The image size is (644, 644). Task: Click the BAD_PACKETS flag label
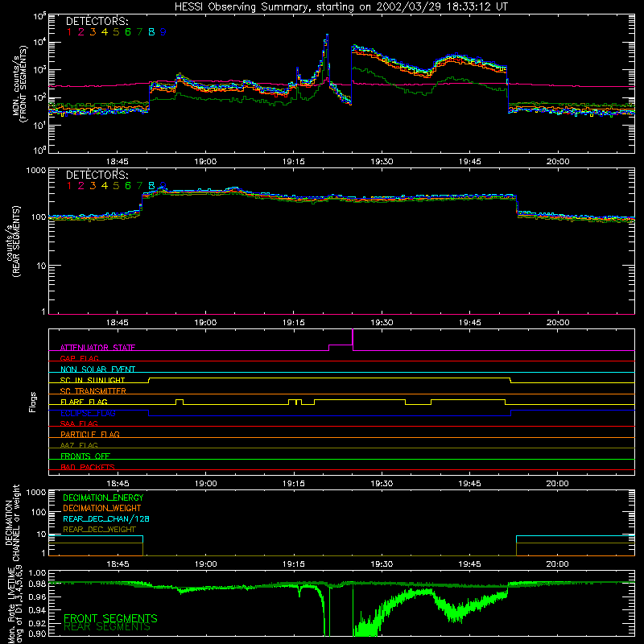[x=88, y=467]
